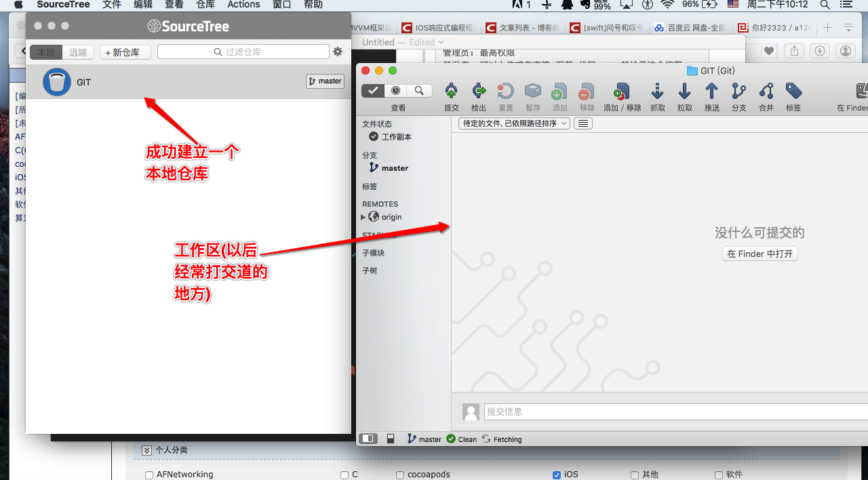Switch to the [swift]问号和叹号 browser tab

point(607,28)
